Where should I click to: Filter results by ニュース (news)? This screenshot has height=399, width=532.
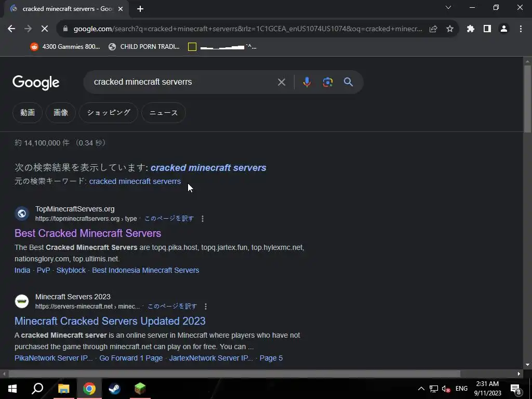[x=164, y=113]
